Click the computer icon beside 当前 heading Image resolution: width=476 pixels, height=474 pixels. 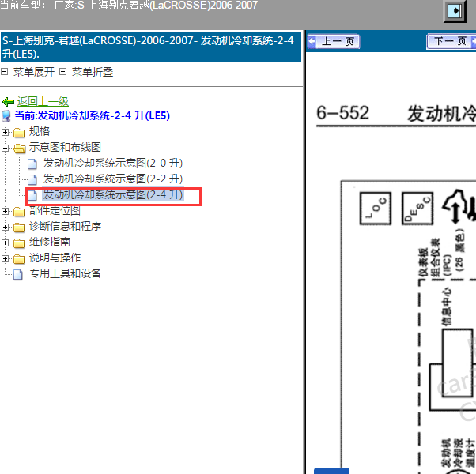6,116
